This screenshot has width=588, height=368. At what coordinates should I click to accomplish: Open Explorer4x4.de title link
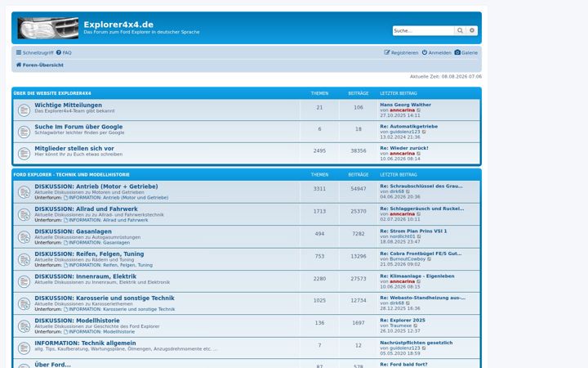118,25
